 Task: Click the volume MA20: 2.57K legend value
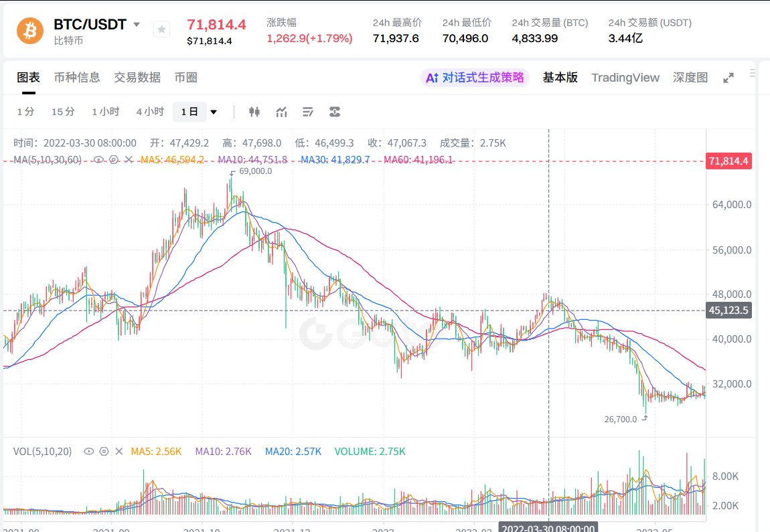[x=293, y=451]
